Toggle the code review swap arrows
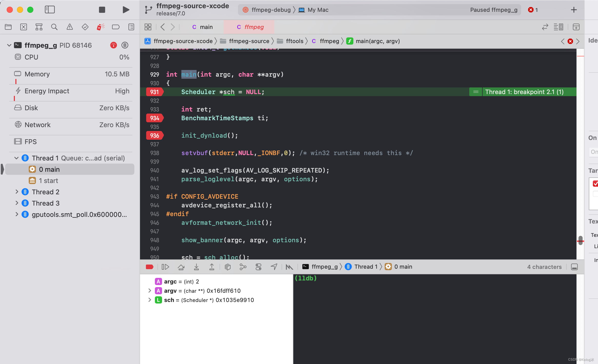 (545, 27)
